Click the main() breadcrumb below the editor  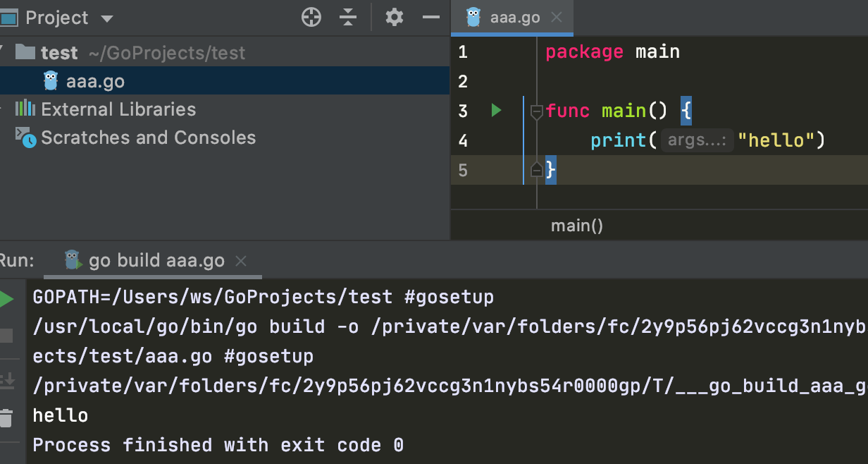pos(577,226)
